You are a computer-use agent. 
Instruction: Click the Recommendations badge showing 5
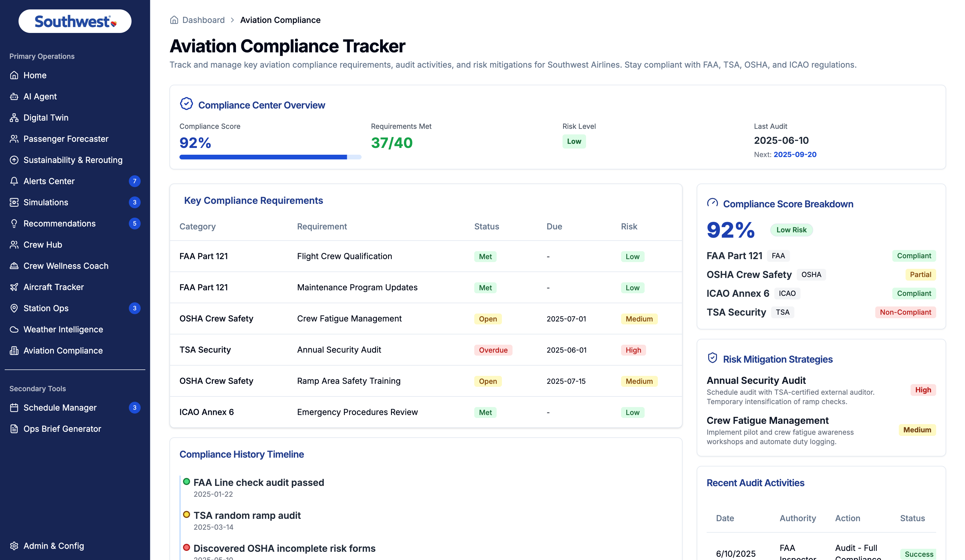pos(134,224)
